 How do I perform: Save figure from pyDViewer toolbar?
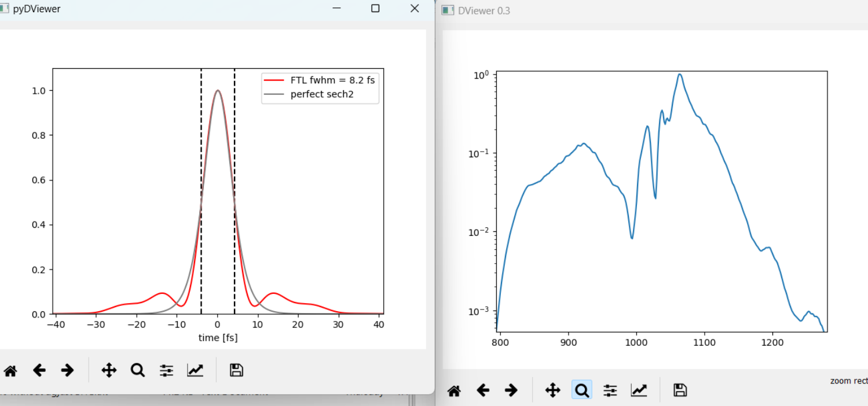click(x=236, y=370)
